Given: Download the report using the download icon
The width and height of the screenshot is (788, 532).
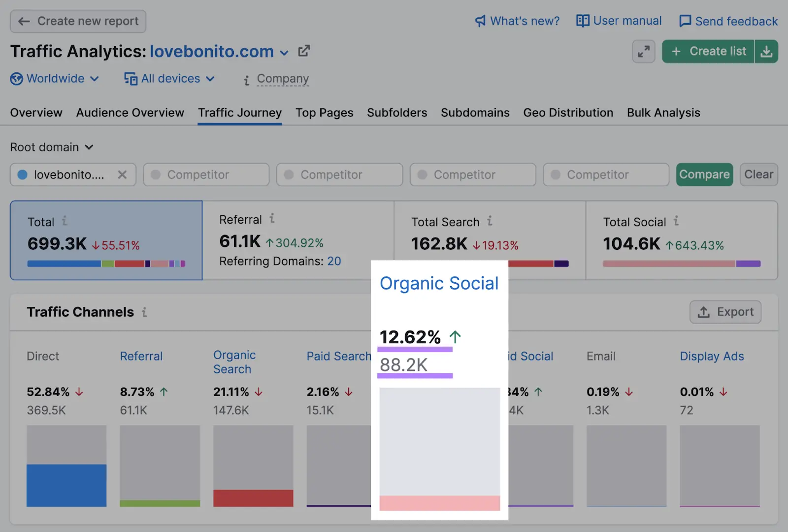Looking at the screenshot, I should pos(766,51).
